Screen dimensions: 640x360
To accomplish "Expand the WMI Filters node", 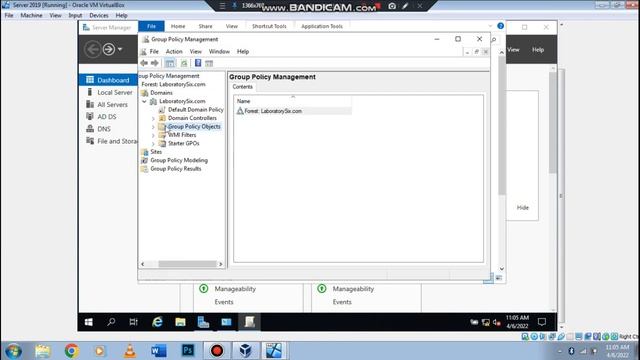I will [x=153, y=136].
